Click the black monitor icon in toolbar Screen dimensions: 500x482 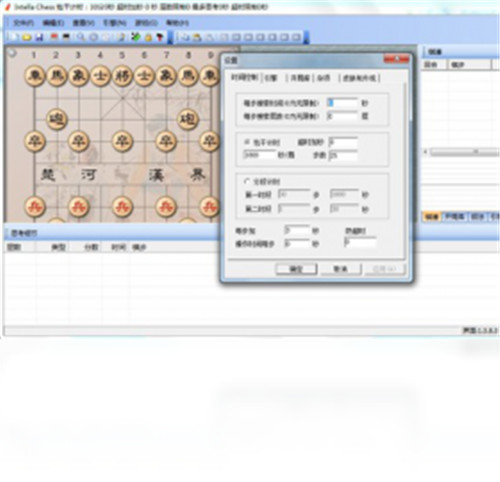[x=66, y=37]
